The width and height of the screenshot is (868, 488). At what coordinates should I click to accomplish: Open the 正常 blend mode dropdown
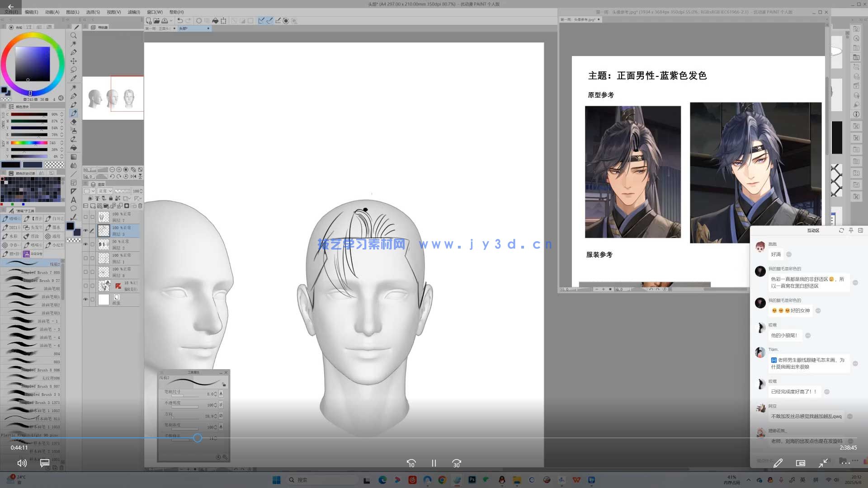pos(105,191)
